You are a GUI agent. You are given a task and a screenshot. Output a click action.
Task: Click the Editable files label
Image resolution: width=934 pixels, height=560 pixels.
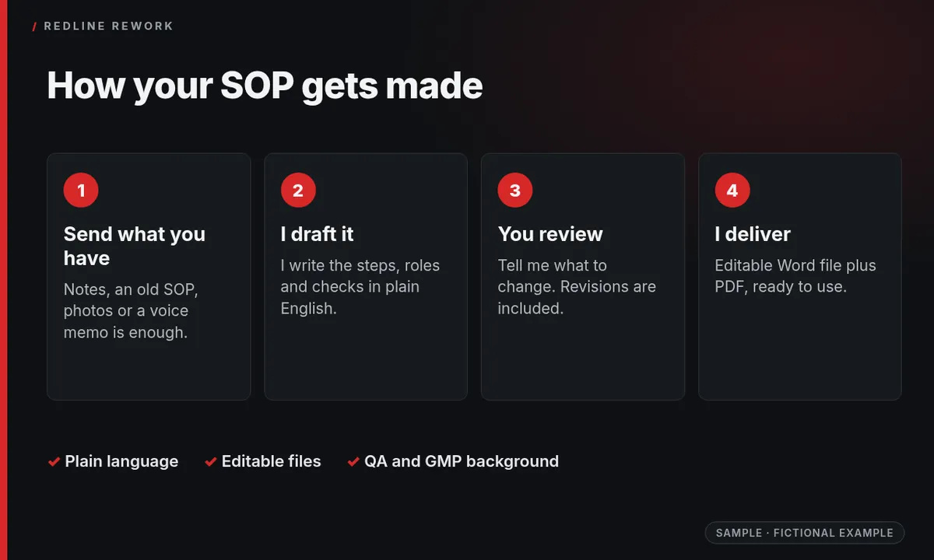(x=272, y=461)
